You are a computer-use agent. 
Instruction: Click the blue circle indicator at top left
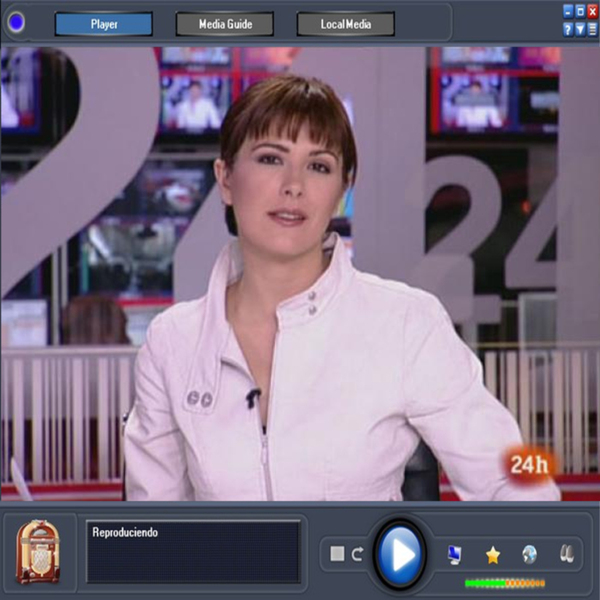coord(16,22)
